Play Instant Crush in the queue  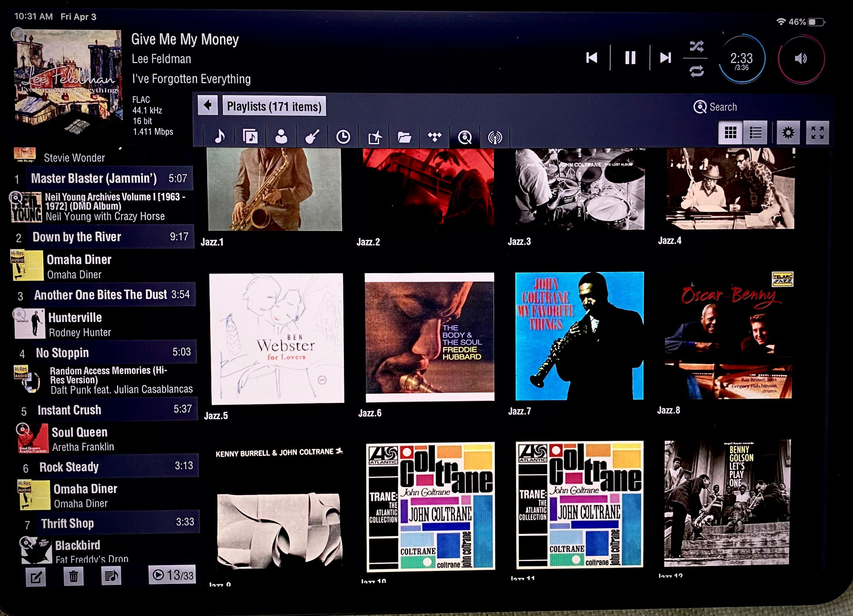115,409
